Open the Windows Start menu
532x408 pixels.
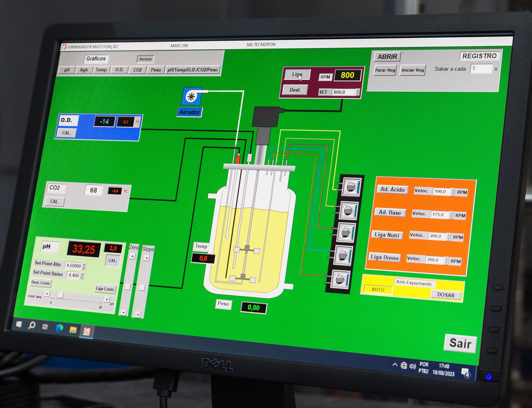[x=19, y=324]
